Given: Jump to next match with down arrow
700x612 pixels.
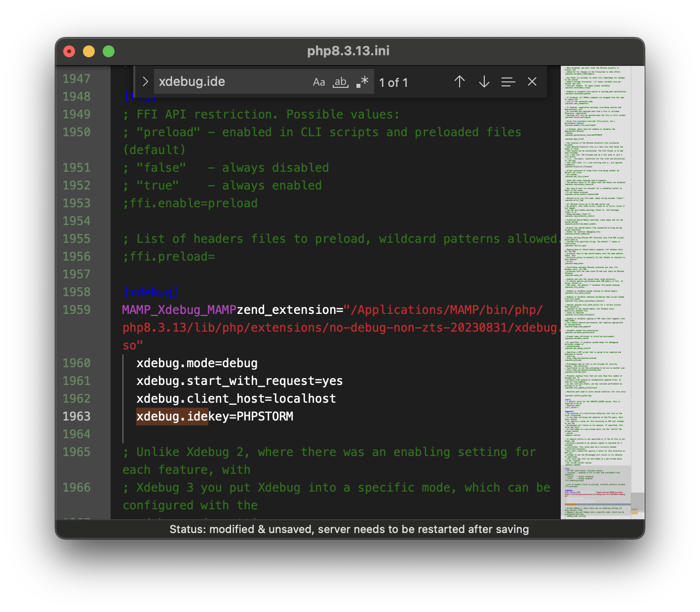Looking at the screenshot, I should pos(484,82).
